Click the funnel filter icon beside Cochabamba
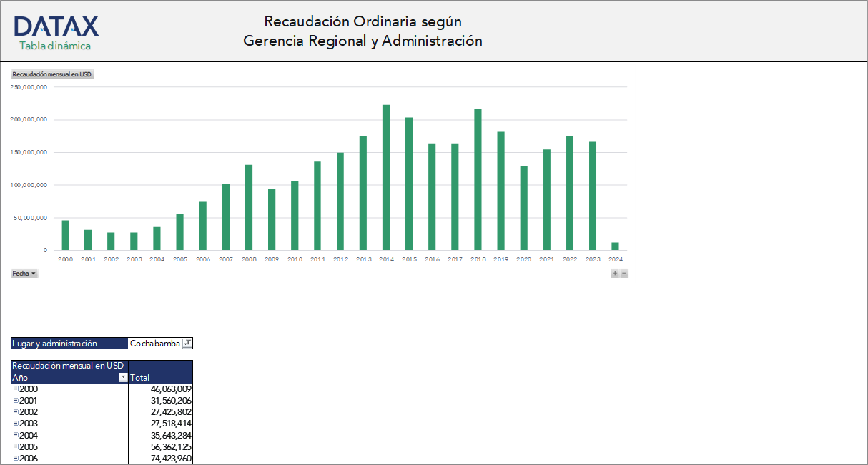This screenshot has width=868, height=465. [x=187, y=343]
